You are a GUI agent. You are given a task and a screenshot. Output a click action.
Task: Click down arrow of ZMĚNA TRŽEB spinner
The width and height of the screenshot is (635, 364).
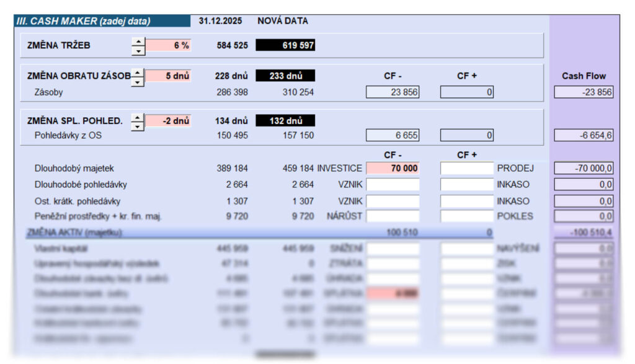pos(138,50)
